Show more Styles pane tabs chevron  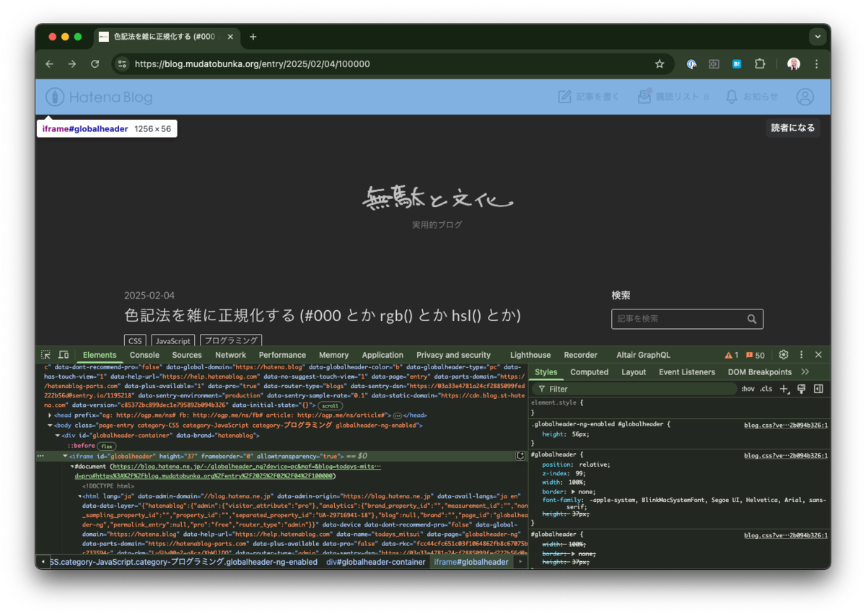(x=805, y=372)
